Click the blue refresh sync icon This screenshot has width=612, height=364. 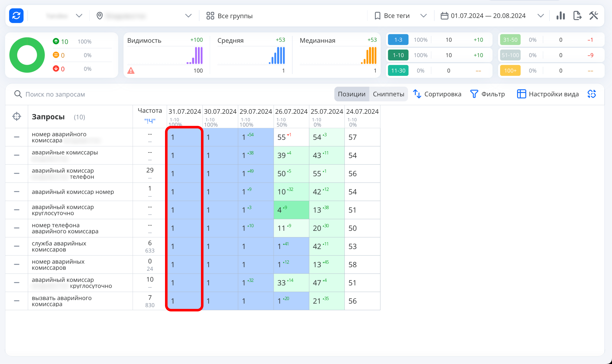tap(16, 16)
